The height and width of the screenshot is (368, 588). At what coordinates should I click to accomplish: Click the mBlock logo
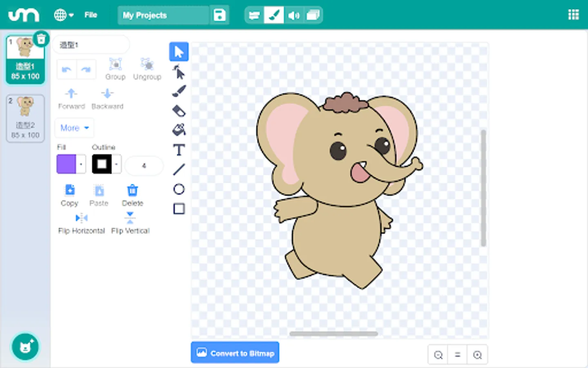coord(24,15)
